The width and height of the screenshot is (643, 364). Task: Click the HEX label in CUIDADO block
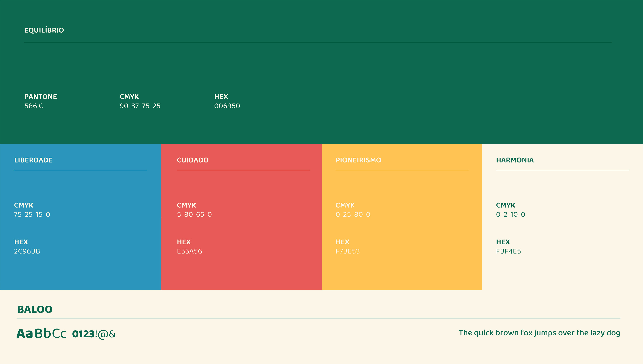pyautogui.click(x=184, y=242)
